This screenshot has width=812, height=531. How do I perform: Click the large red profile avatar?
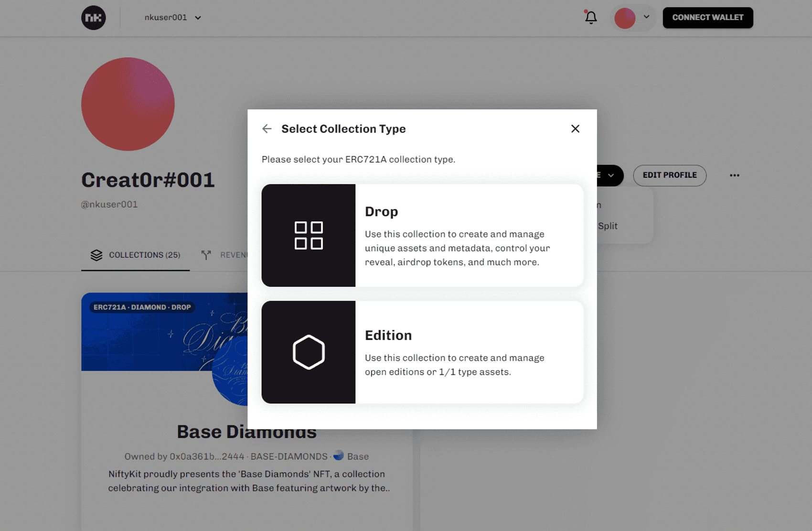tap(128, 104)
